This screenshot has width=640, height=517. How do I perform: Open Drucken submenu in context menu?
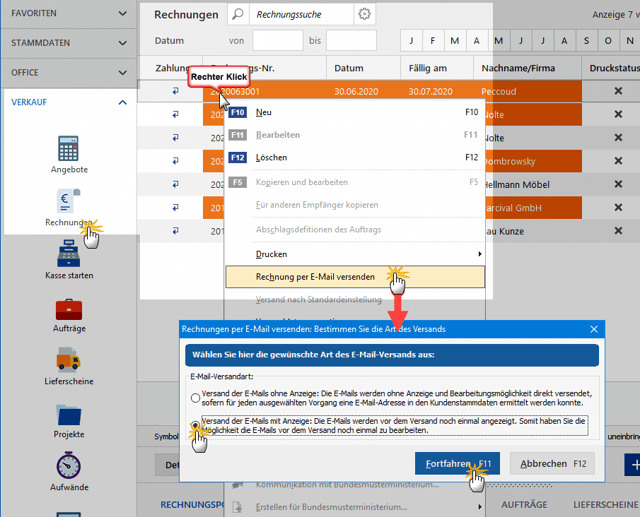[354, 254]
